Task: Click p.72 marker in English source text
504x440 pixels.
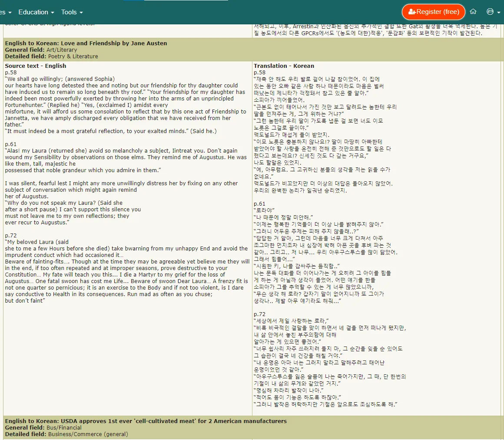Action: [11, 235]
